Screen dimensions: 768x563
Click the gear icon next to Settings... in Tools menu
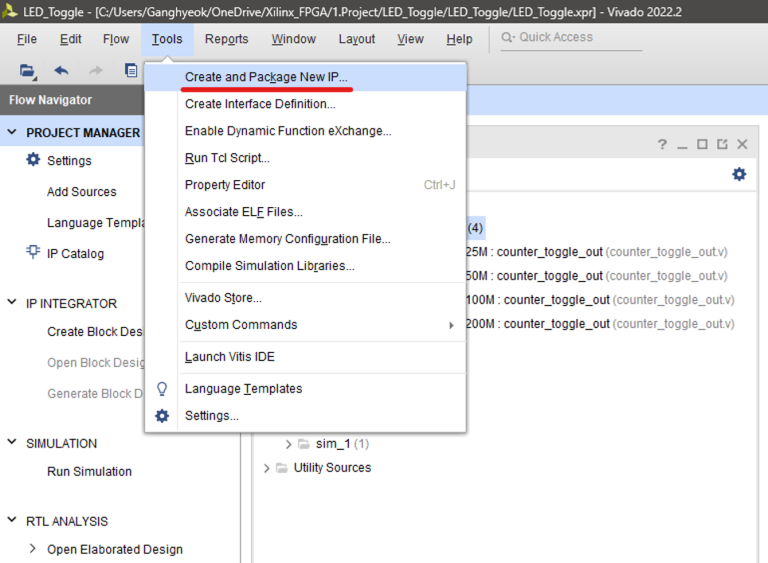point(162,416)
